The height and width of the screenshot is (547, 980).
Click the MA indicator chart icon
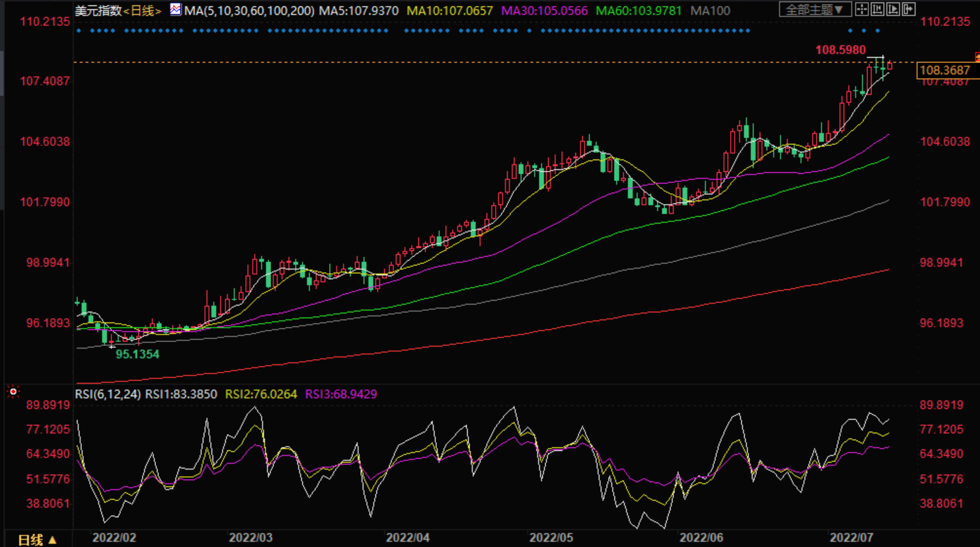pos(175,10)
